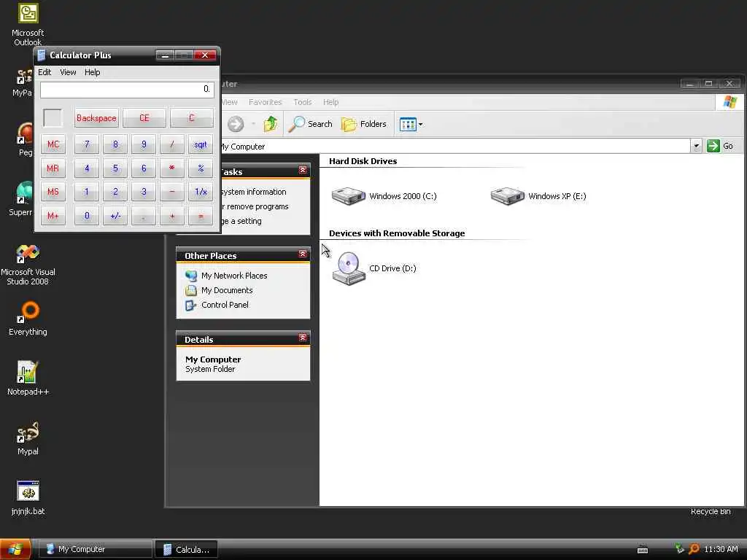This screenshot has height=560, width=747.
Task: Click the +/- sign toggle button
Action: coord(115,216)
